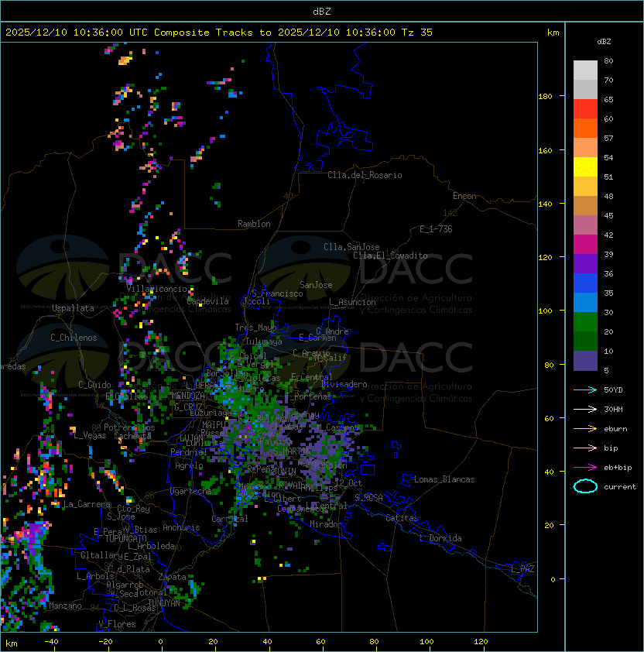644x652 pixels.
Task: Click the 'current' legend label
Action: click(620, 487)
